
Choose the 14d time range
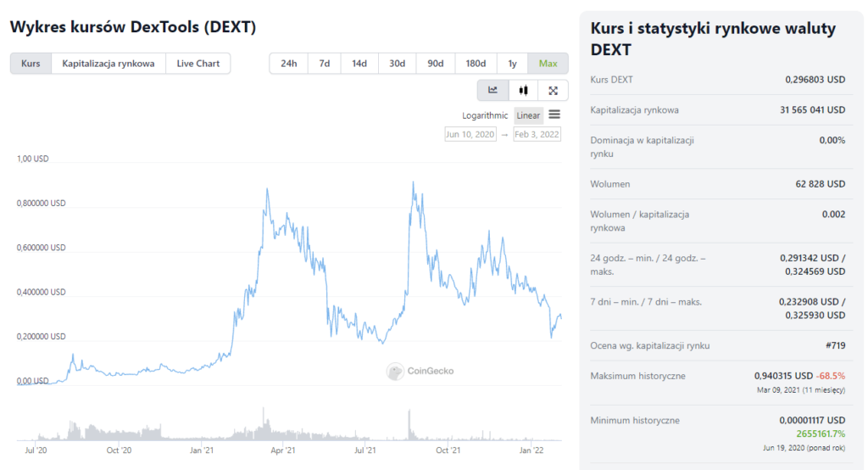tap(359, 64)
